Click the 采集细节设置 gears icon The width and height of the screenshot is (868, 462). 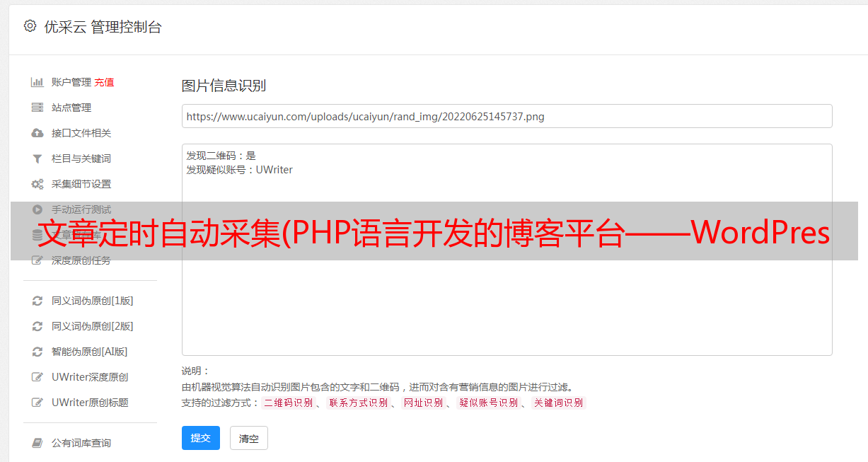(x=37, y=184)
